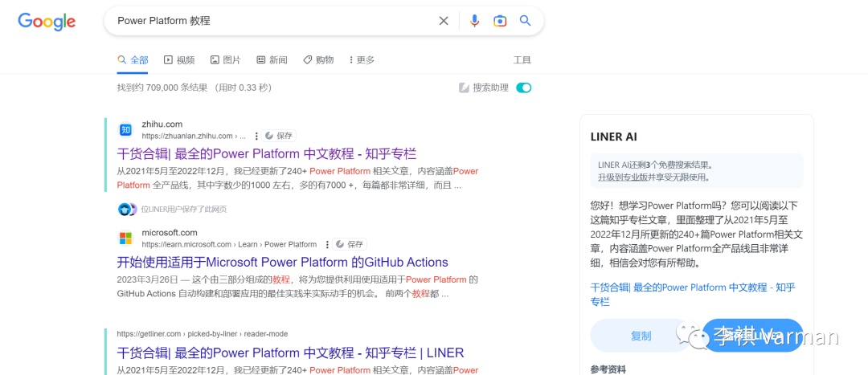Click the Microsoft logo favicon
The image size is (868, 375).
pyautogui.click(x=125, y=238)
